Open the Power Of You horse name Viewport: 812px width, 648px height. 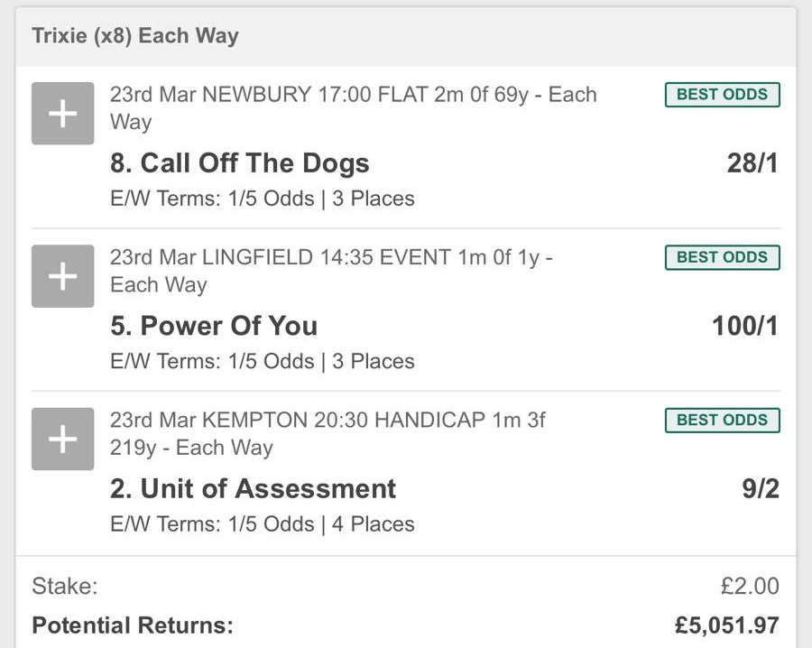pyautogui.click(x=214, y=326)
